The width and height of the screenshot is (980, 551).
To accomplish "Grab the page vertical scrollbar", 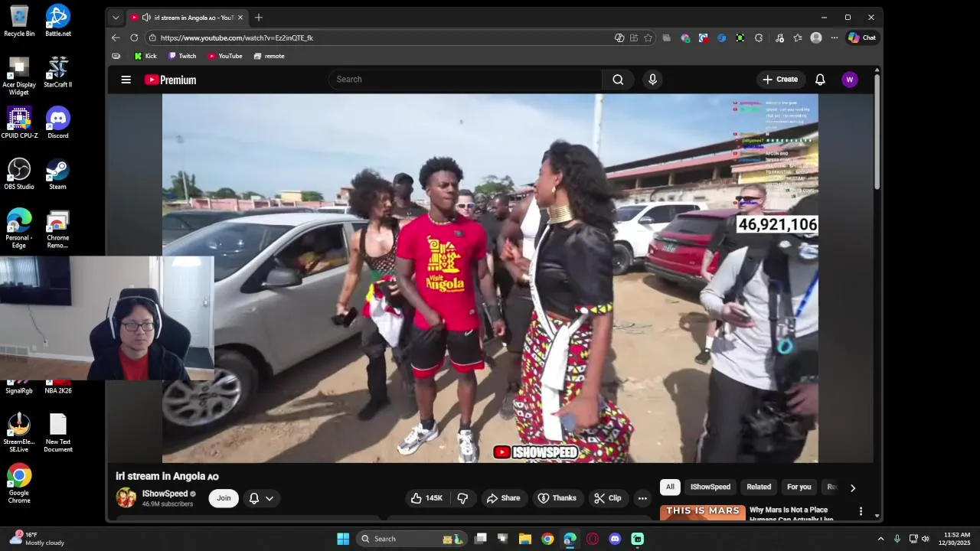I will 877,130.
